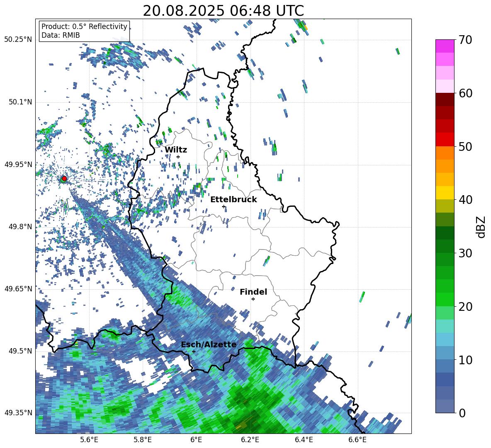Image resolution: width=491 pixels, height=448 pixels.
Task: Click the 49.35°N latitude label
Action: pyautogui.click(x=18, y=413)
